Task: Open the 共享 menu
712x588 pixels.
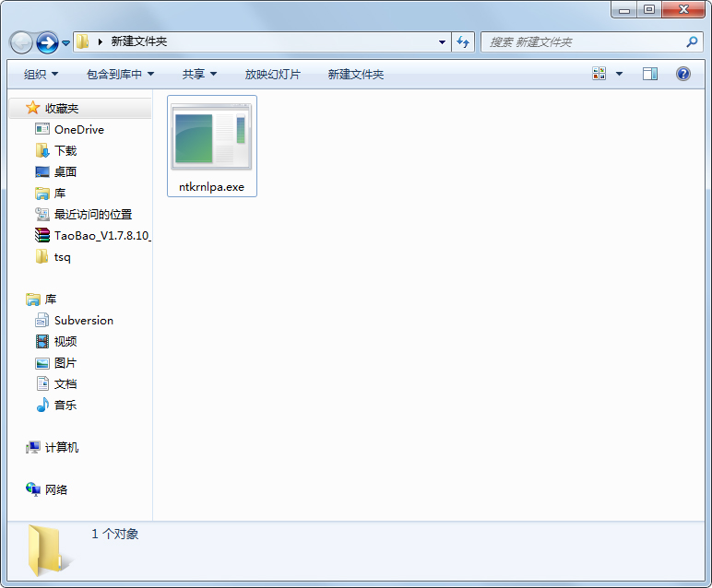Action: tap(199, 74)
